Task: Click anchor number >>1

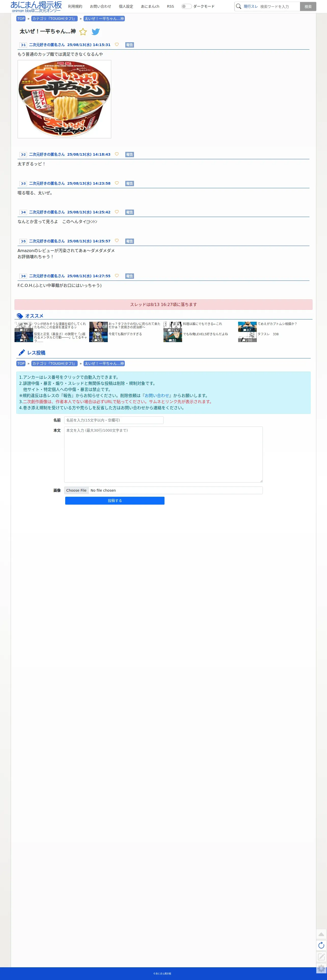Action: (23, 45)
